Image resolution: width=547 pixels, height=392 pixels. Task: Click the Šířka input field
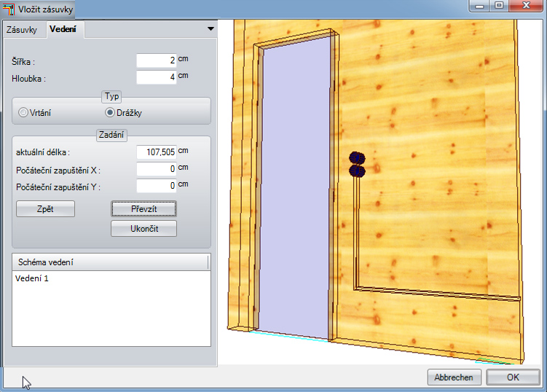coord(157,60)
